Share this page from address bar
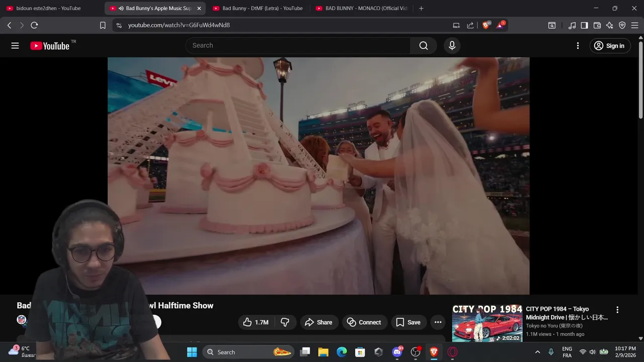This screenshot has width=644, height=362. tap(470, 25)
